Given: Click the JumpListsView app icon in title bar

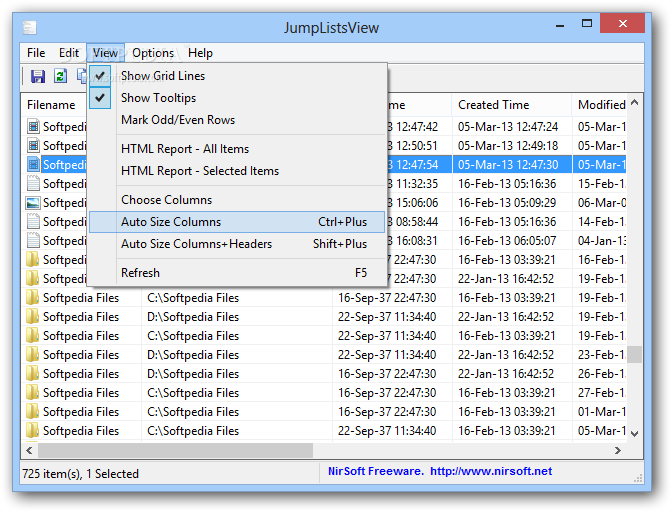Looking at the screenshot, I should point(30,27).
